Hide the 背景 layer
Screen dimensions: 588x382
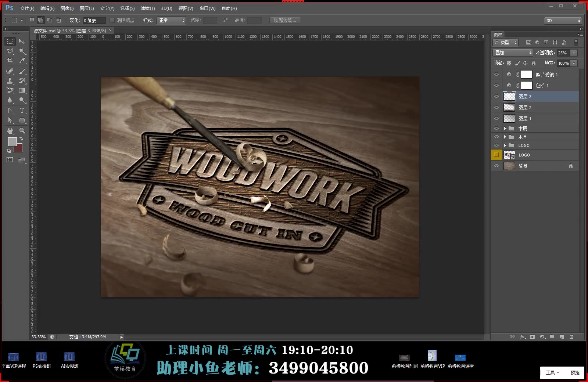point(496,166)
